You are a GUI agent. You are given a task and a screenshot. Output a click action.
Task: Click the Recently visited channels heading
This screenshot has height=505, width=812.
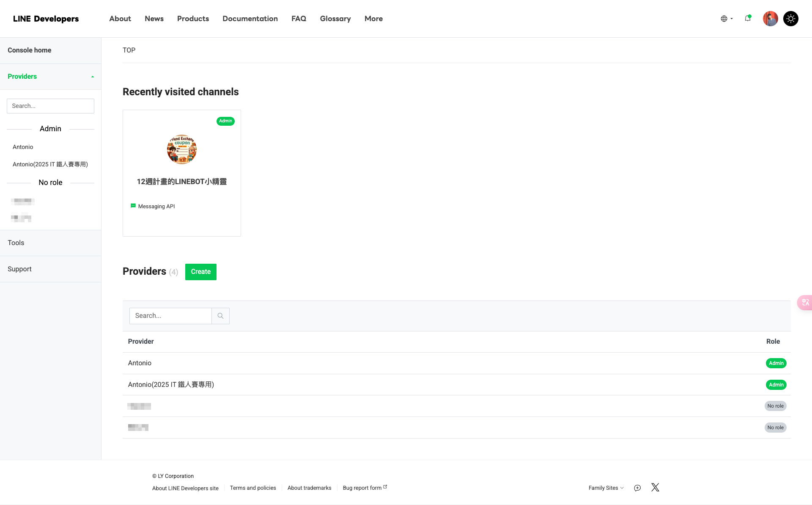point(181,92)
